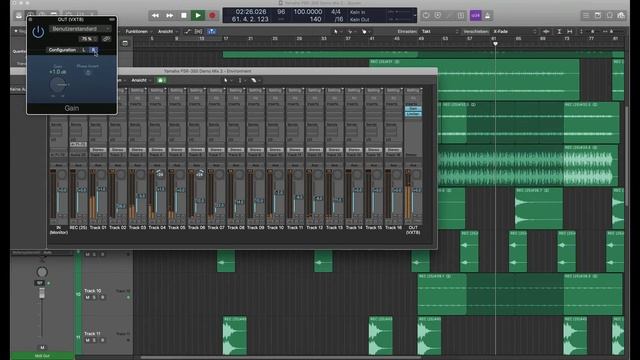Image resolution: width=640 pixels, height=360 pixels.
Task: Open the Loop Browser icon
Action: (609, 16)
